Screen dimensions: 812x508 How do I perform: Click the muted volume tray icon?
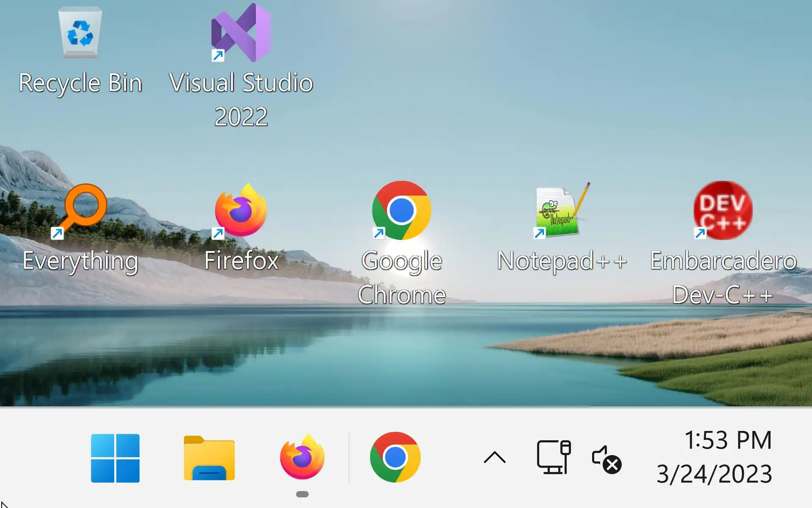(606, 459)
